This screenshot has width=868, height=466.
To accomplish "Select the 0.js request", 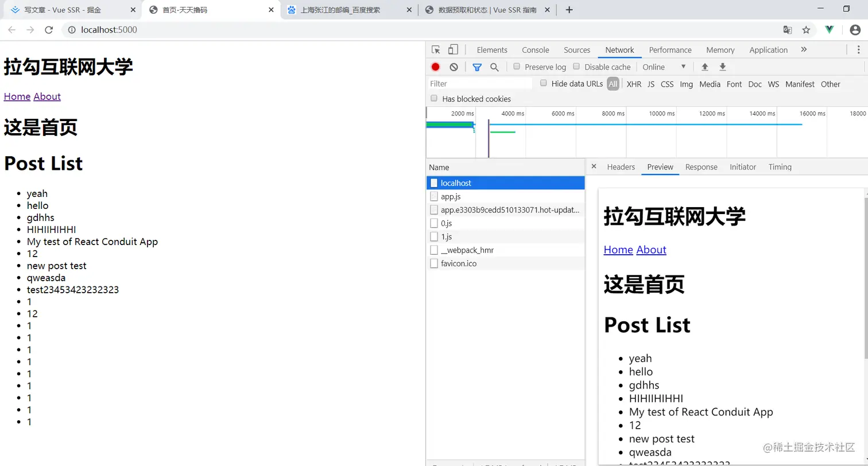I will (x=505, y=223).
